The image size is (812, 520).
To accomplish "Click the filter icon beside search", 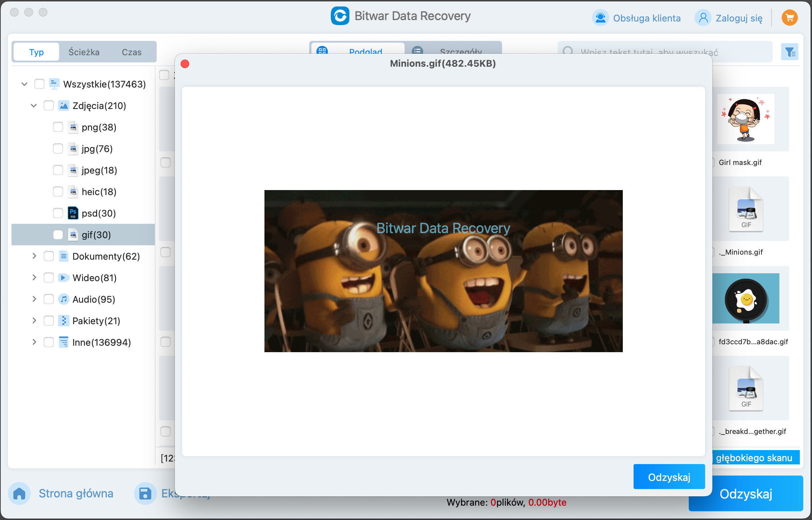I will click(790, 52).
